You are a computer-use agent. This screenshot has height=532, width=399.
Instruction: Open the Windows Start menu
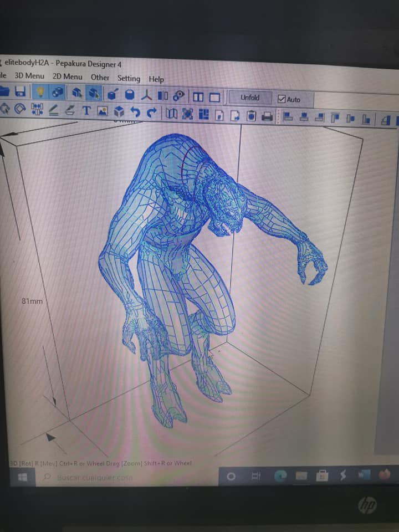pos(22,477)
